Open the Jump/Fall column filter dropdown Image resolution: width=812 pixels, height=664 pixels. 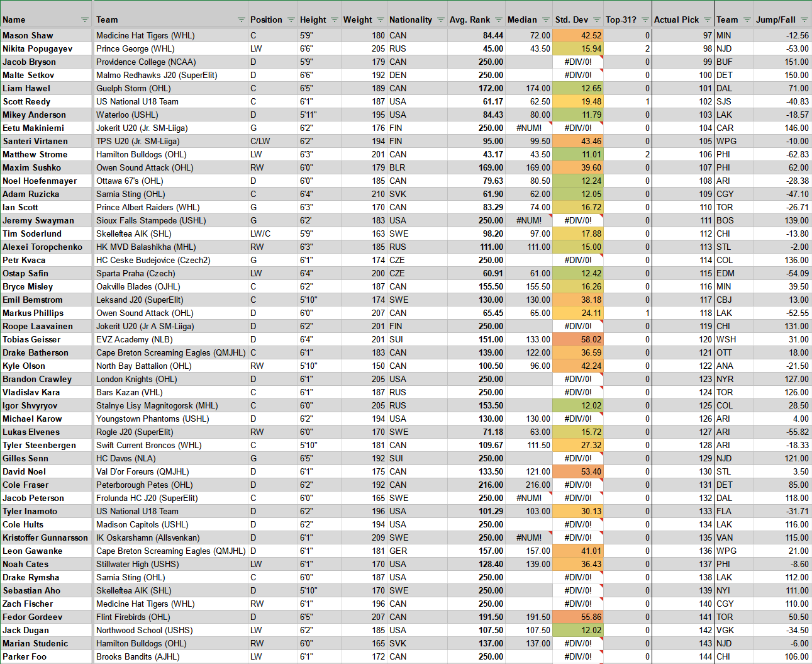coord(804,20)
